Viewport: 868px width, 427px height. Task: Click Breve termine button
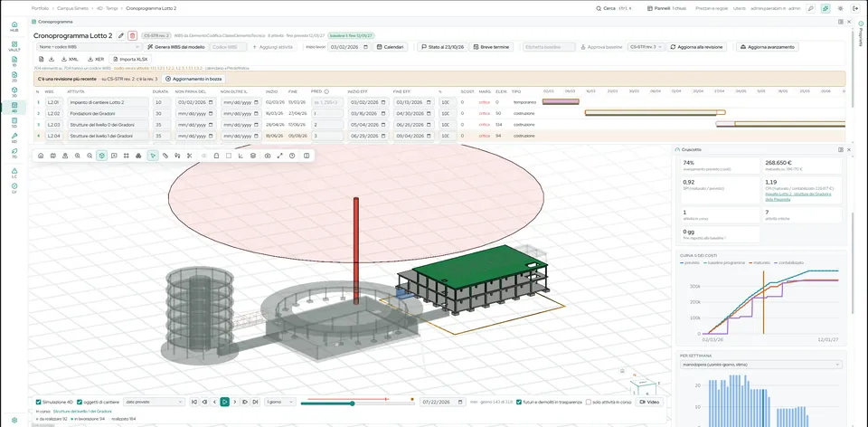coord(490,47)
